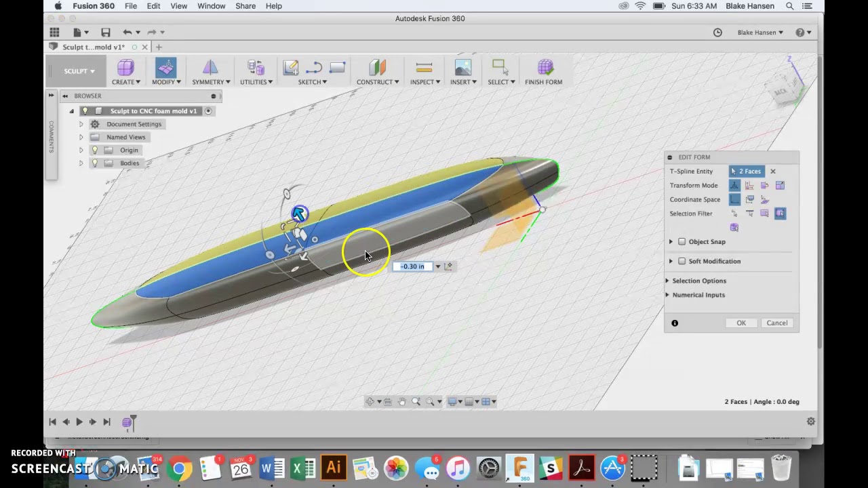Select world Coordinate Space icon
This screenshot has width=868, height=488.
coord(734,199)
